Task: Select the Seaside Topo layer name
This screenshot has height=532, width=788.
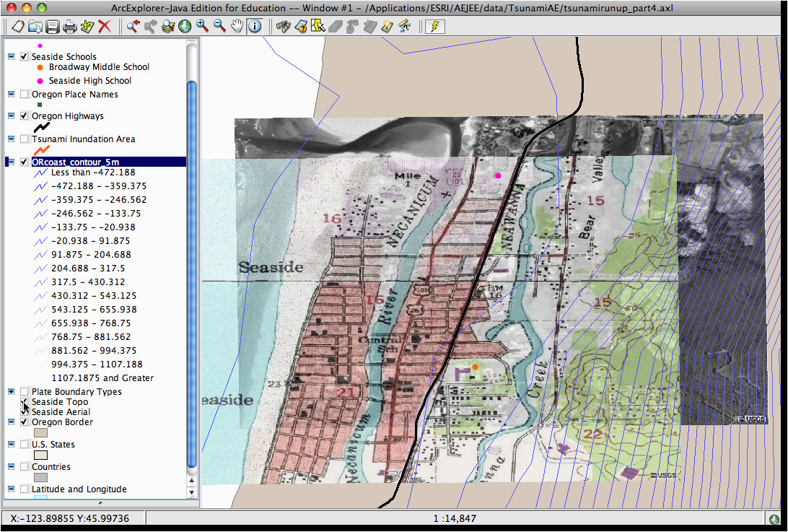Action: [x=60, y=402]
